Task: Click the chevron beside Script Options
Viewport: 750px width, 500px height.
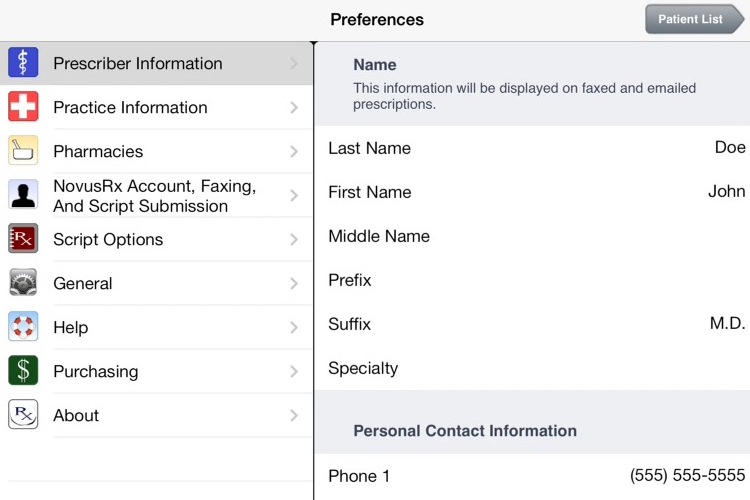Action: [x=294, y=239]
